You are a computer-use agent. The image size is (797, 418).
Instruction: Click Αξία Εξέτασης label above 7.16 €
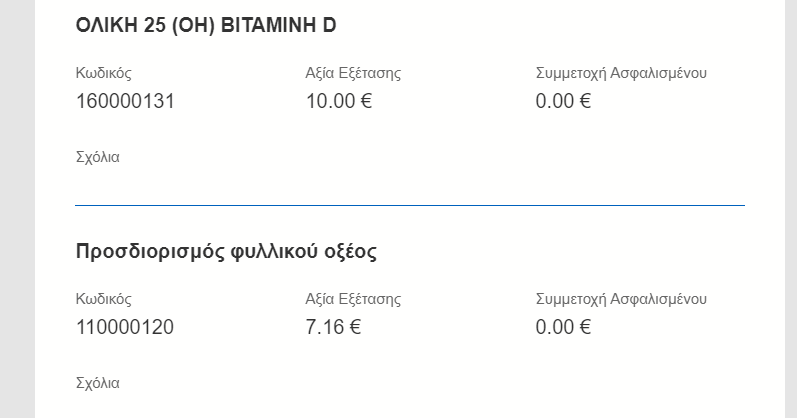(x=353, y=299)
